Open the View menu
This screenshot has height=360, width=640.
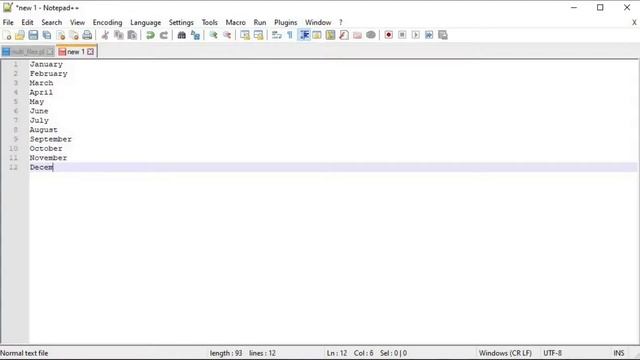tap(77, 22)
